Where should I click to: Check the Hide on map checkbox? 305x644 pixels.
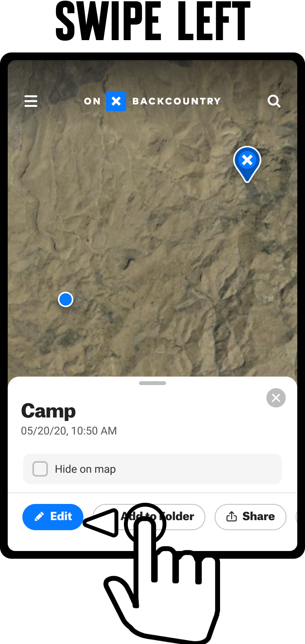[x=40, y=469]
